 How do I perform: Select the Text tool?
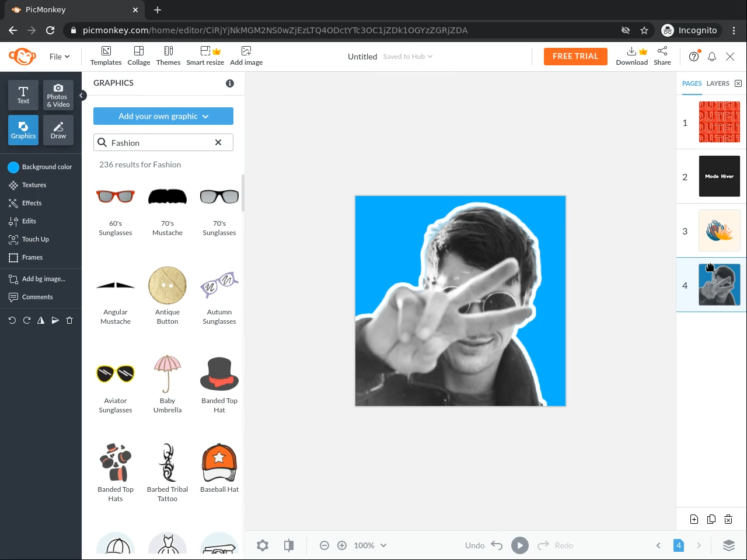(23, 95)
